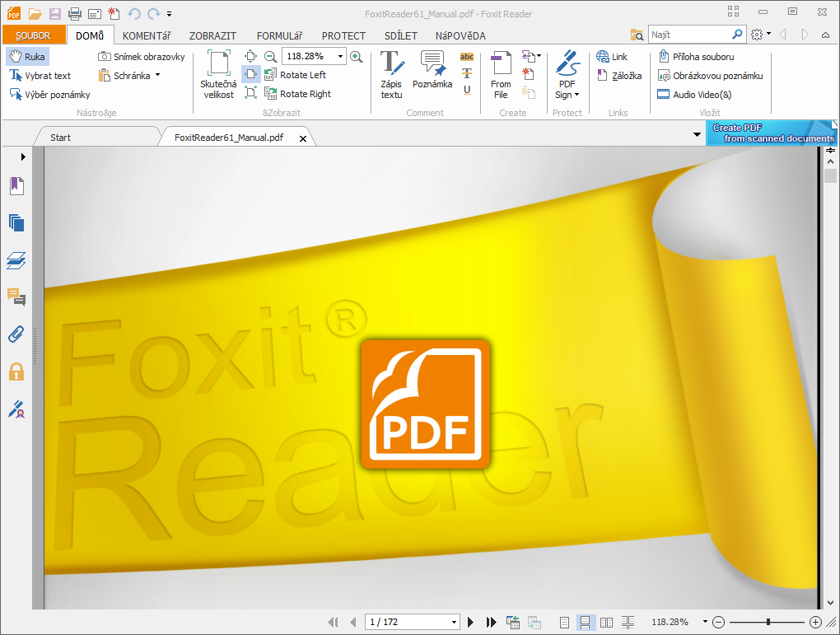Open the Layers side panel
This screenshot has height=635, width=840.
16,260
